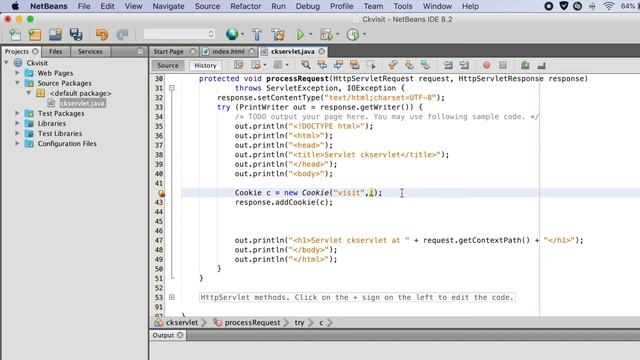Click the Previous Bookmark icon
This screenshot has height=360, width=640.
[393, 65]
